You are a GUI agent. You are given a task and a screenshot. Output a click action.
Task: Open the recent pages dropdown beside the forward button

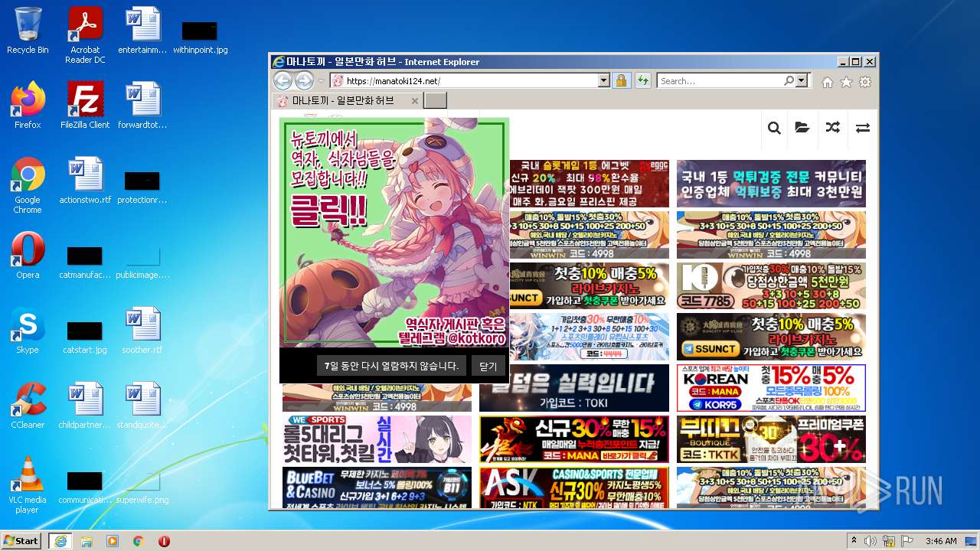click(x=322, y=81)
